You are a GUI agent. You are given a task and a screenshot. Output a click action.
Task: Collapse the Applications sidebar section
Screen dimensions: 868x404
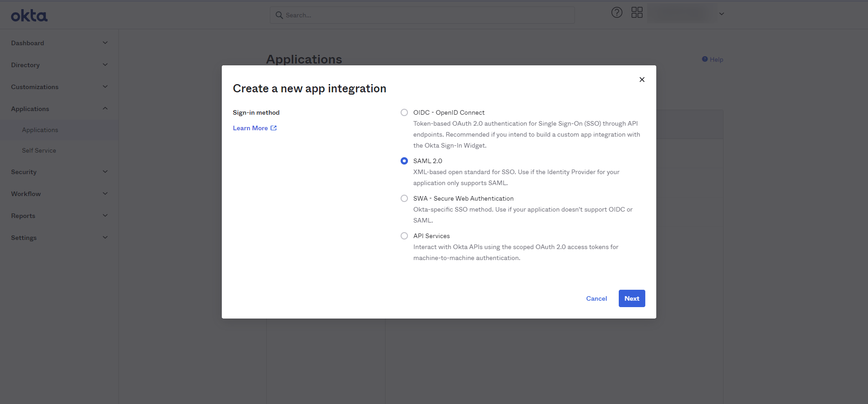(105, 109)
